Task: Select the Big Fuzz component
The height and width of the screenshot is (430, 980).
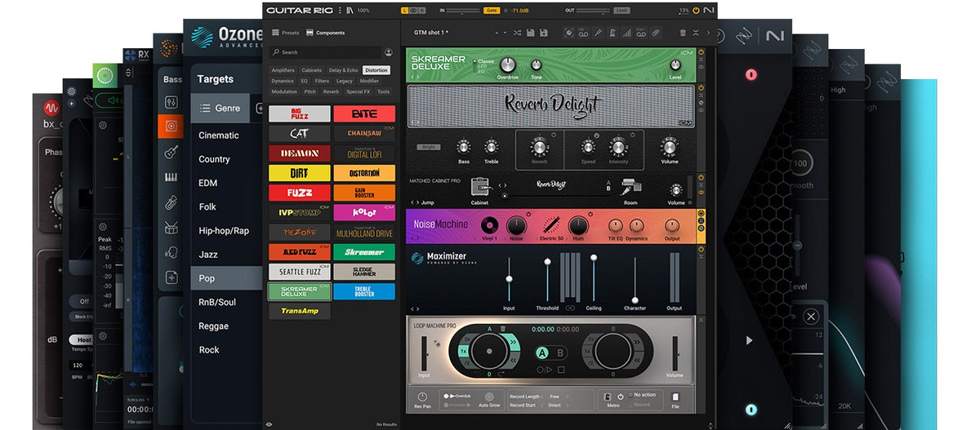Action: click(x=300, y=113)
